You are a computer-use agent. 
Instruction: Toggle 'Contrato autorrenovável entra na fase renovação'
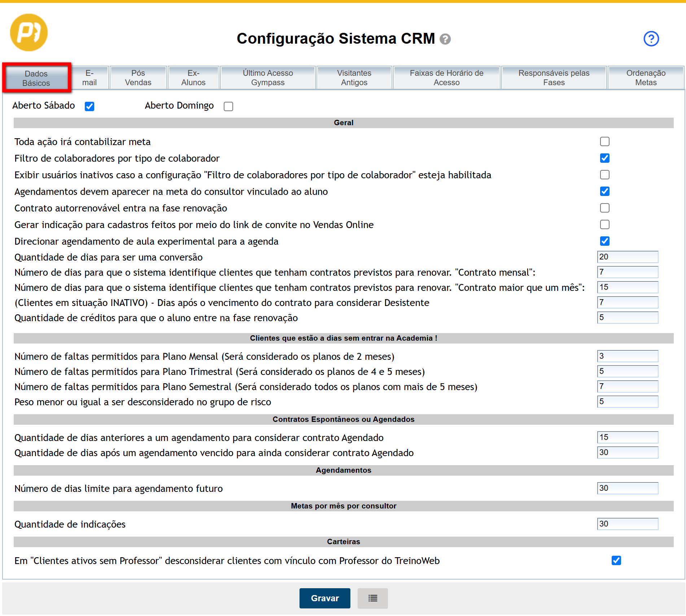[x=605, y=208]
